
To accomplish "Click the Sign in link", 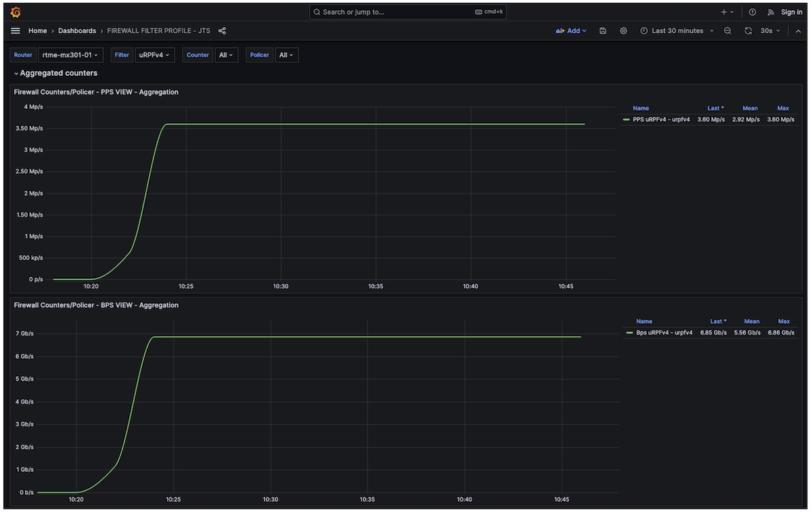I will [x=791, y=12].
